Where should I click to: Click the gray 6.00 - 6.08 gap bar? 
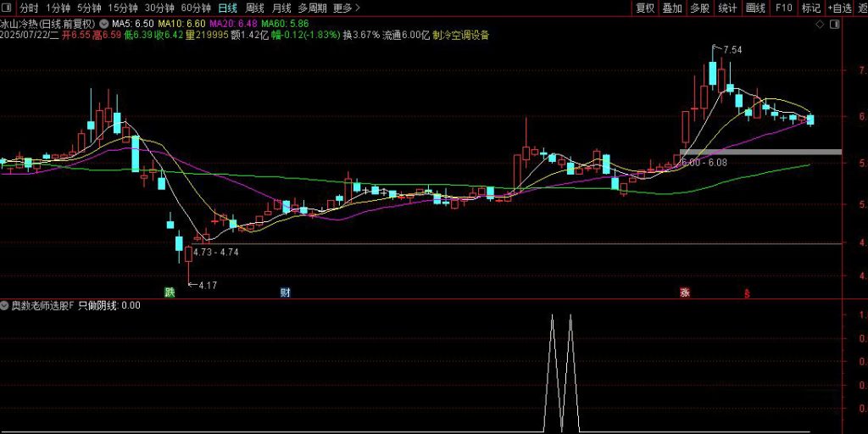[760, 152]
